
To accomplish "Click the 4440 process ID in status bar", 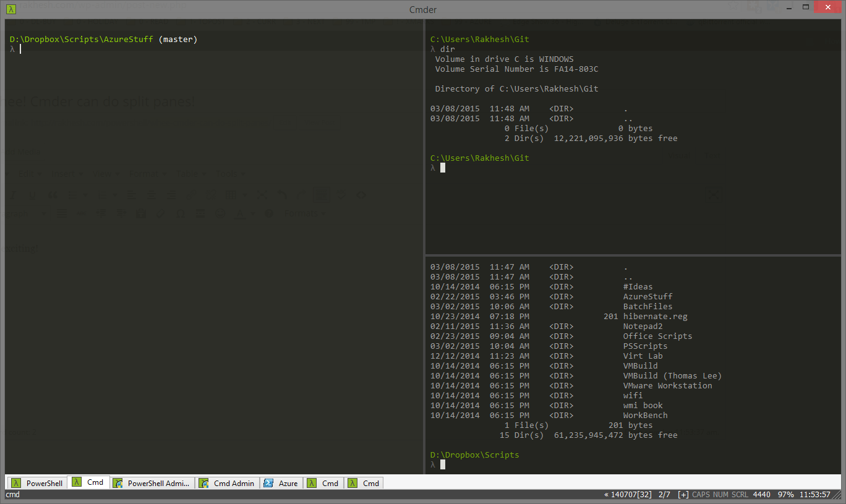I will (761, 495).
